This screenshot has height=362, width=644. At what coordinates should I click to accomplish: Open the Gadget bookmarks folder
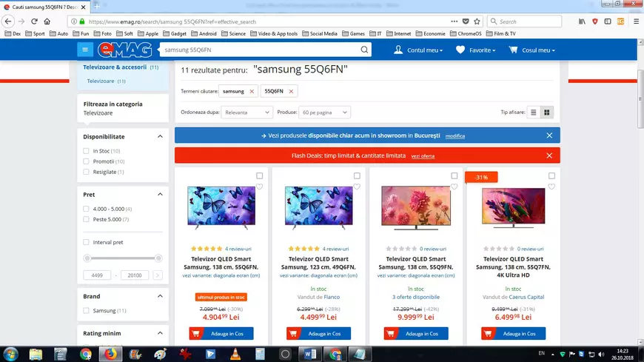tap(175, 34)
